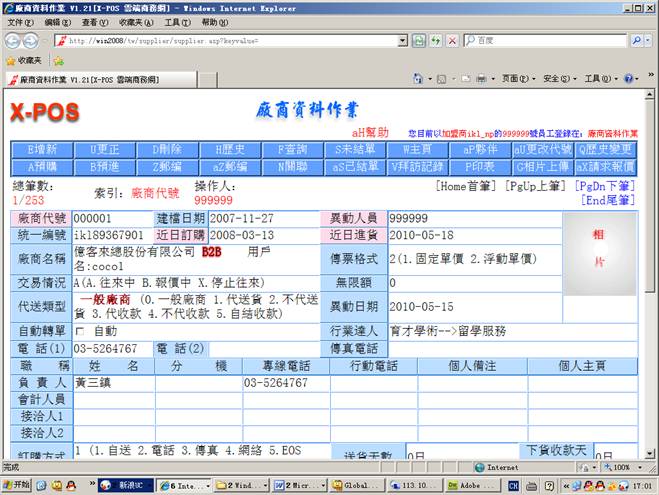Click the E增新 button
This screenshot has width=659, height=495.
point(42,149)
